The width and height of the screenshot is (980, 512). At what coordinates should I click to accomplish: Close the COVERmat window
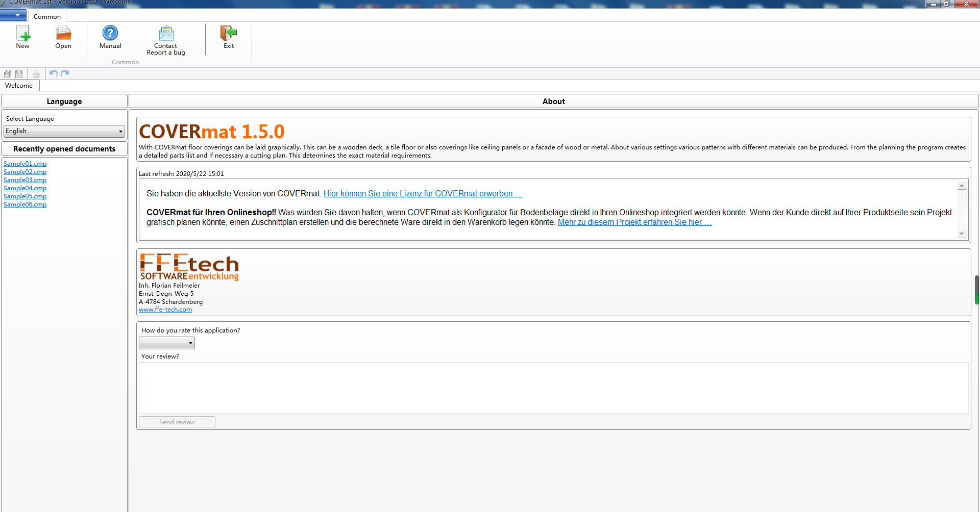[x=966, y=4]
